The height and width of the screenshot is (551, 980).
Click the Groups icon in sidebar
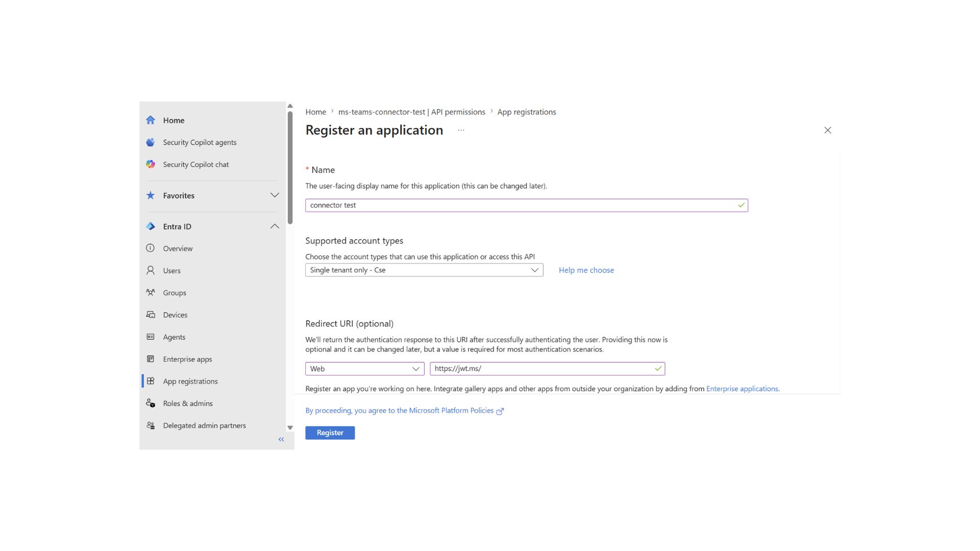[150, 292]
